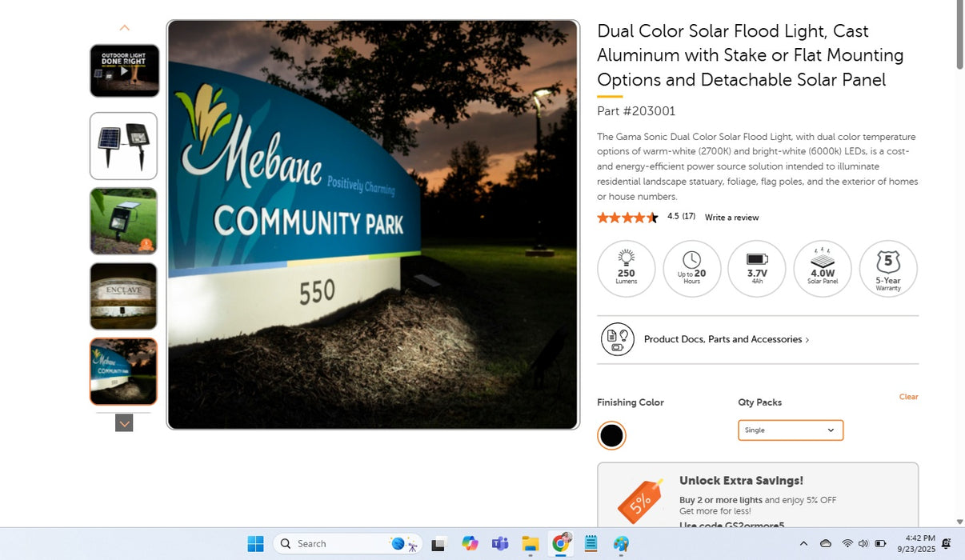Select the solar panel product thumbnail
This screenshot has width=965, height=560.
[124, 146]
